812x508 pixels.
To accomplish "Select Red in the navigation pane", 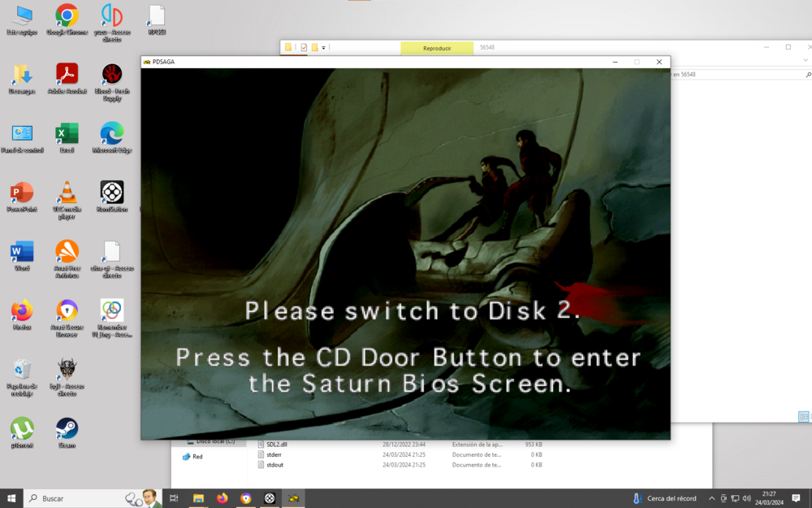I will click(x=197, y=457).
